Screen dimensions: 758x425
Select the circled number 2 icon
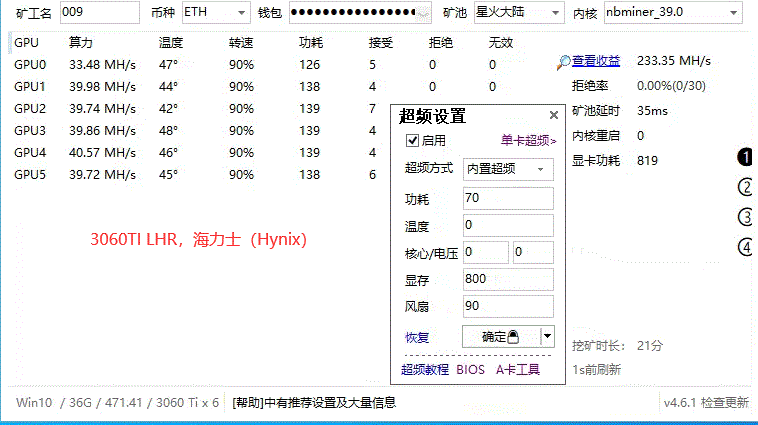coord(745,187)
